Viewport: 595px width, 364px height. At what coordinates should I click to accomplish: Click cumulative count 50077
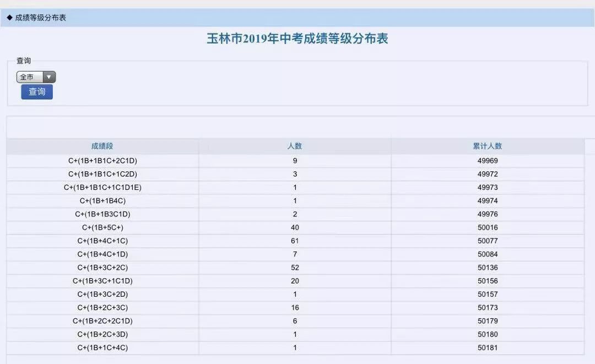pos(488,241)
